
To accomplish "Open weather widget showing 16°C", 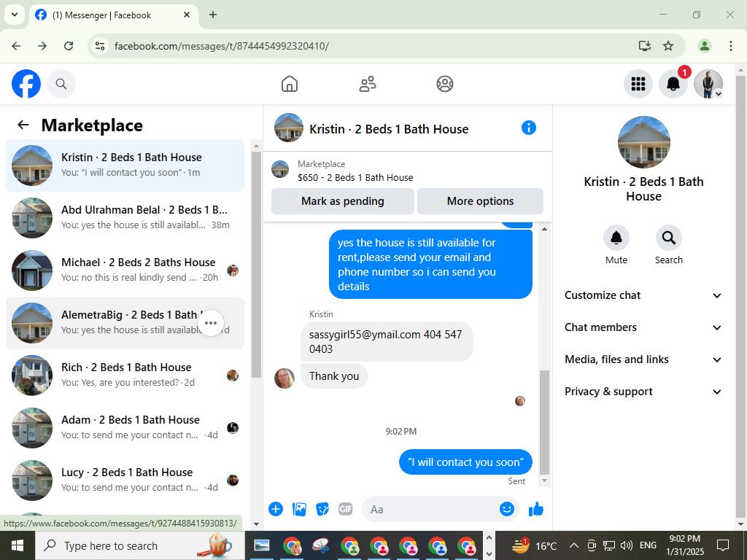I will 534,545.
